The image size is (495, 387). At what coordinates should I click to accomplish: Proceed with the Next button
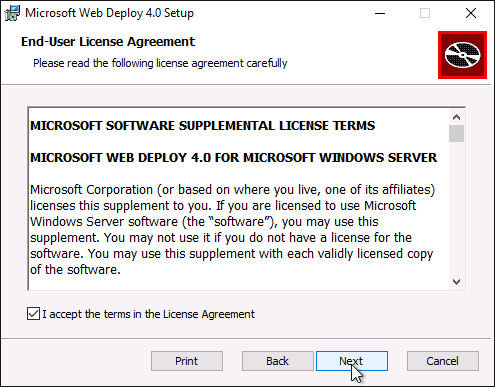(352, 361)
